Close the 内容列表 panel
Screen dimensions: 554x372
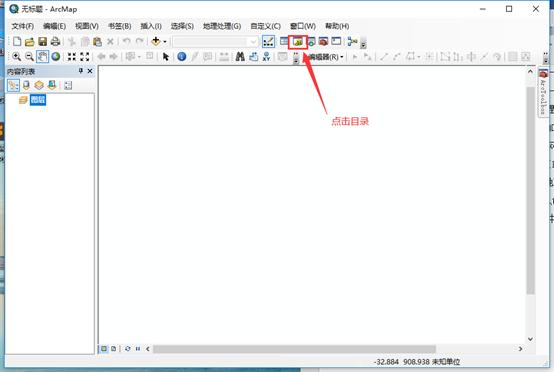(x=90, y=71)
